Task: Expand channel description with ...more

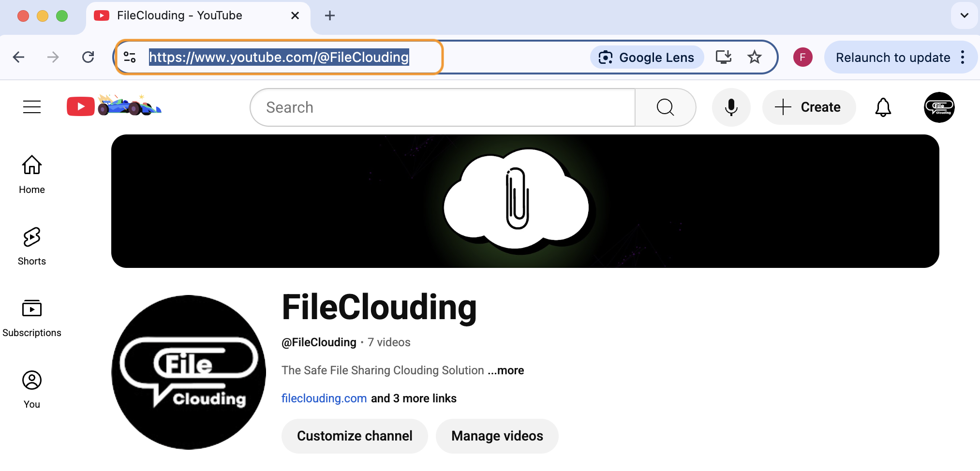Action: tap(506, 370)
